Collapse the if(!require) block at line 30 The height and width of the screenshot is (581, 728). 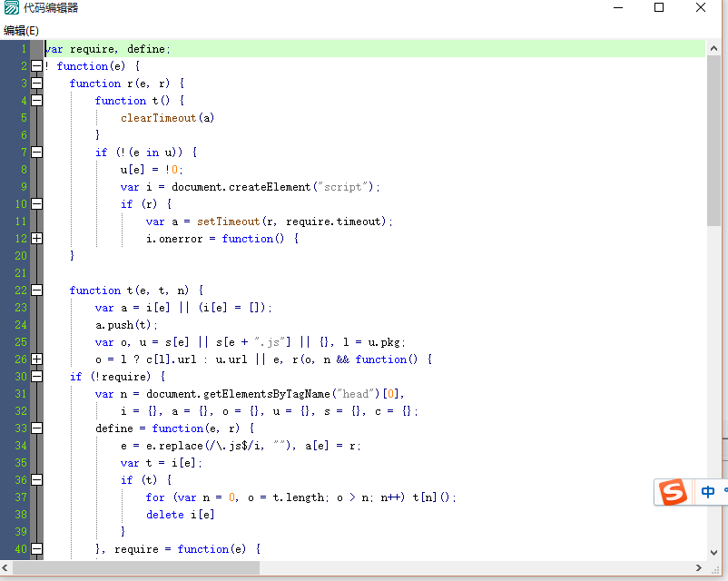click(x=35, y=376)
